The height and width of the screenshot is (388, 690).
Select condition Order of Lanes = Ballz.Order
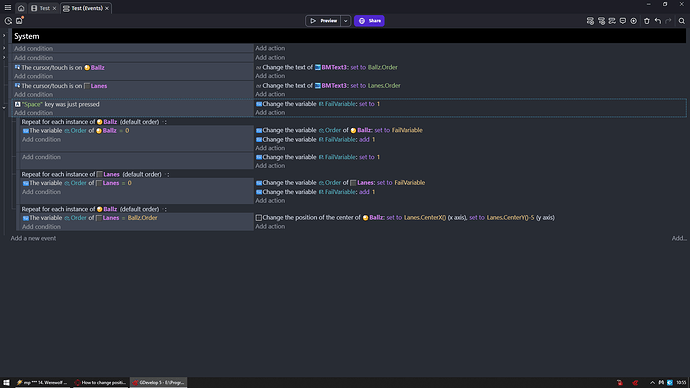[90, 218]
